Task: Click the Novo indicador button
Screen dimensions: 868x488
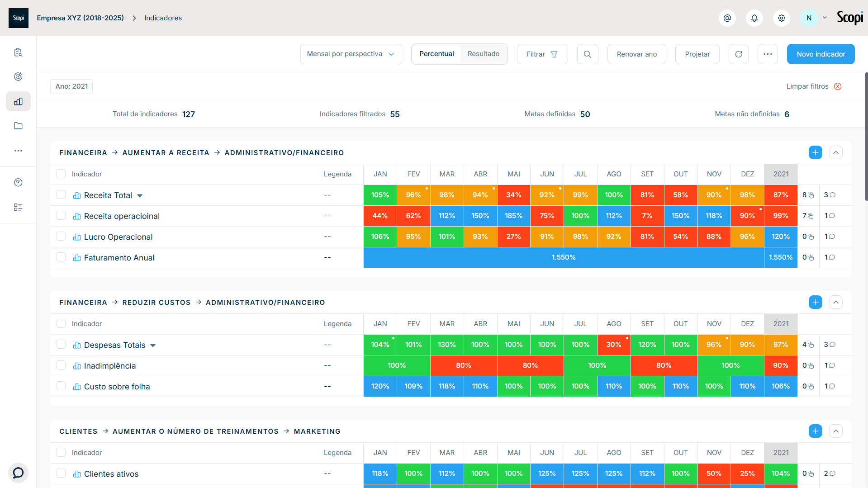Action: tap(821, 54)
